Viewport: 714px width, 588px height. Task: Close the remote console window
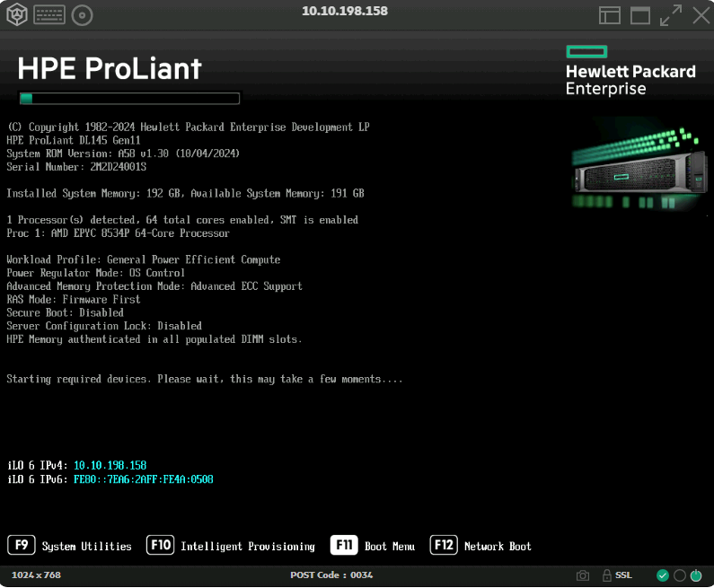(x=701, y=15)
